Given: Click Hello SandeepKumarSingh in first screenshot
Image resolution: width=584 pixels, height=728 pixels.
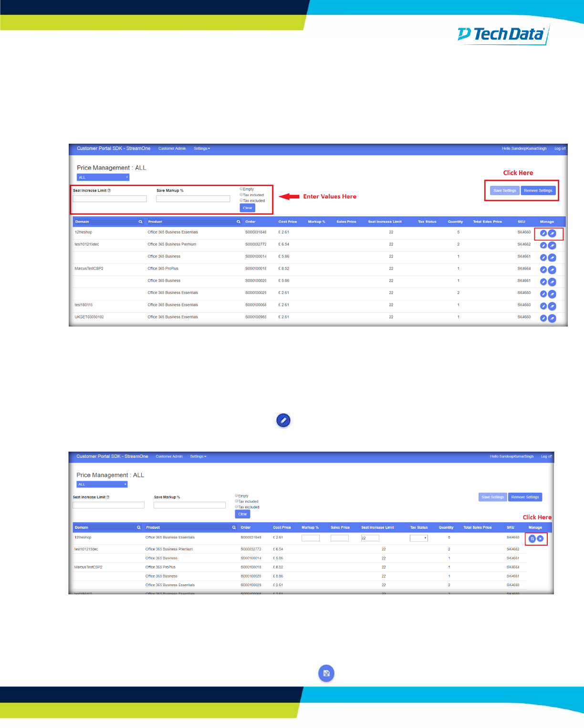Looking at the screenshot, I should coord(524,148).
